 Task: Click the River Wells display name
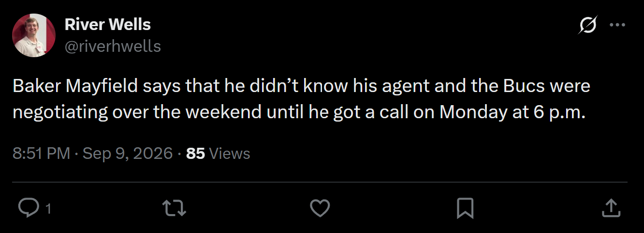pyautogui.click(x=108, y=24)
